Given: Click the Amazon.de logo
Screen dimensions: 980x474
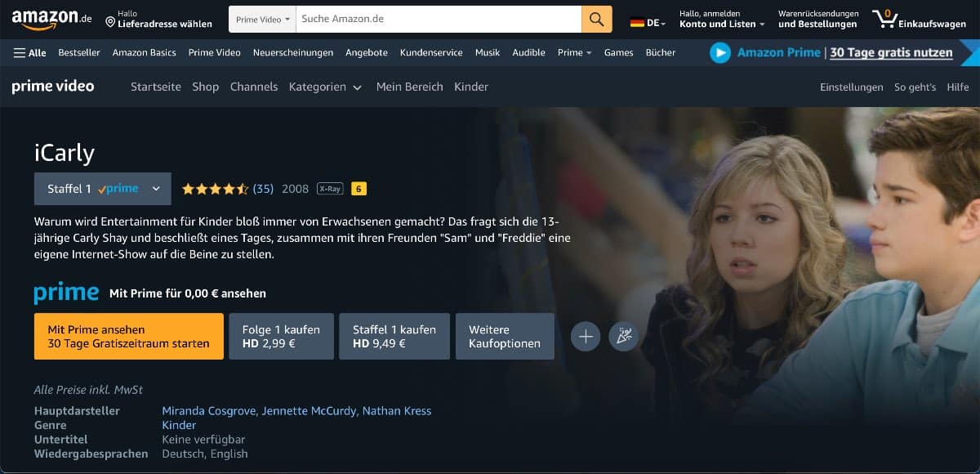Looking at the screenshot, I should click(51, 19).
